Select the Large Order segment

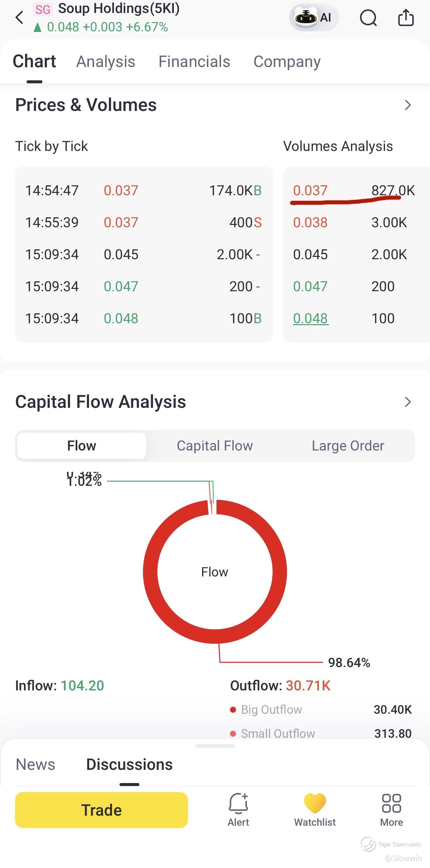tap(348, 446)
